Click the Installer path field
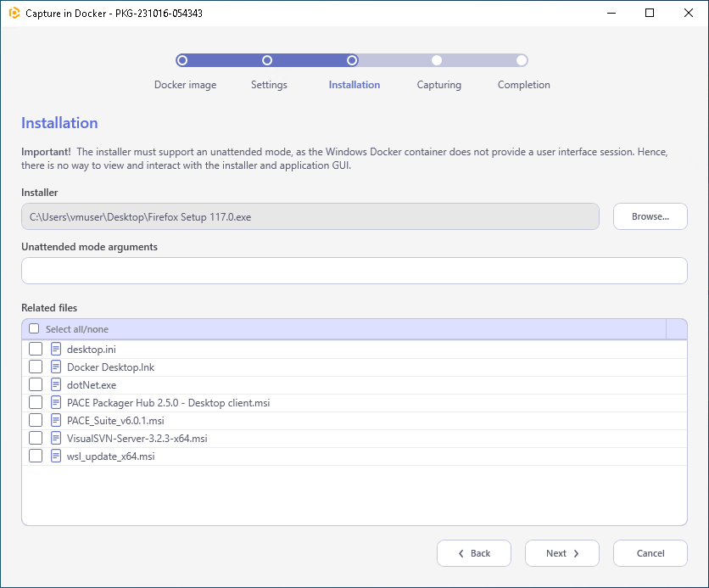Screen dimensions: 709x588 pos(310,216)
